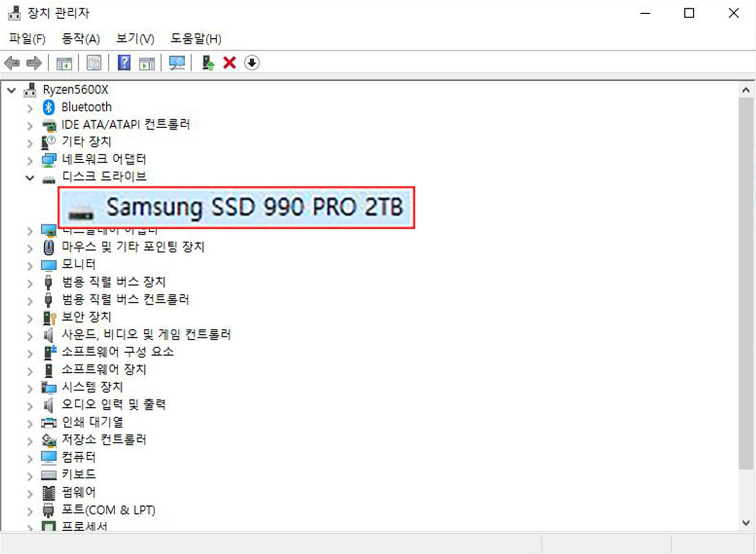Click the vertical scrollbar thumb
Image resolution: width=756 pixels, height=554 pixels.
pyautogui.click(x=746, y=284)
